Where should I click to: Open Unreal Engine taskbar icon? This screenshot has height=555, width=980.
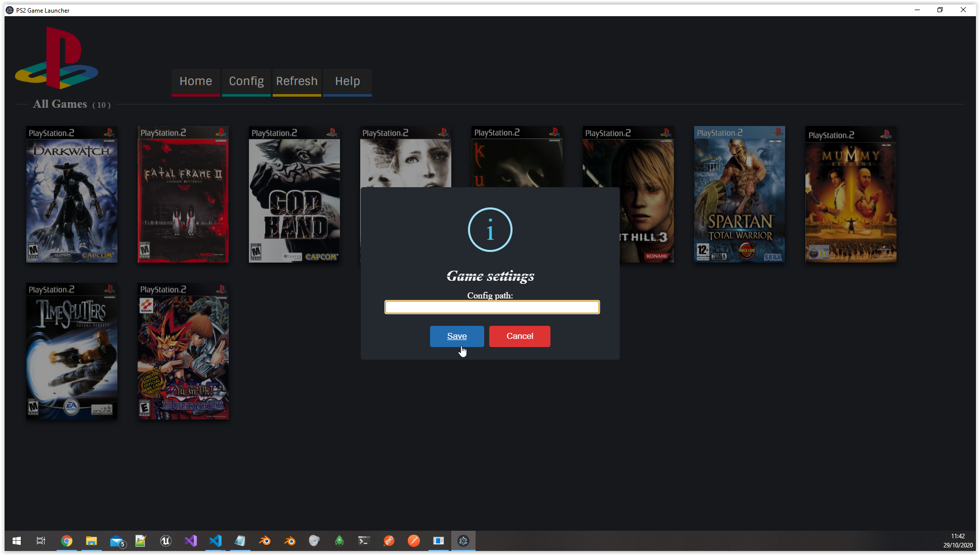tap(165, 541)
